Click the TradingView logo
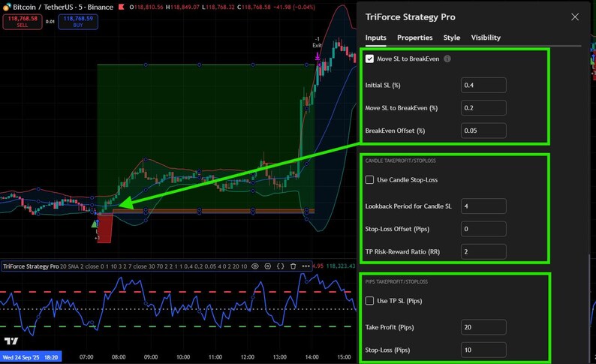Viewport: 596px width, 364px height. click(x=11, y=341)
